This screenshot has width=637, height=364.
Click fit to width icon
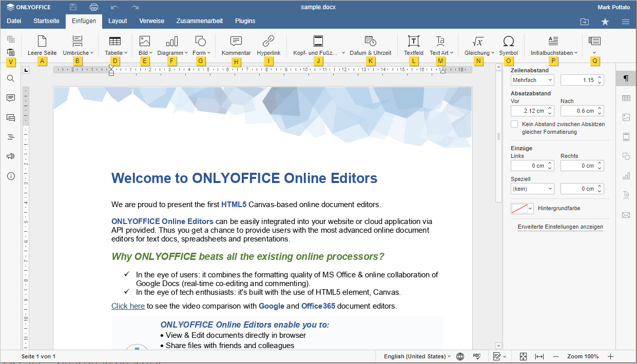[x=539, y=356]
